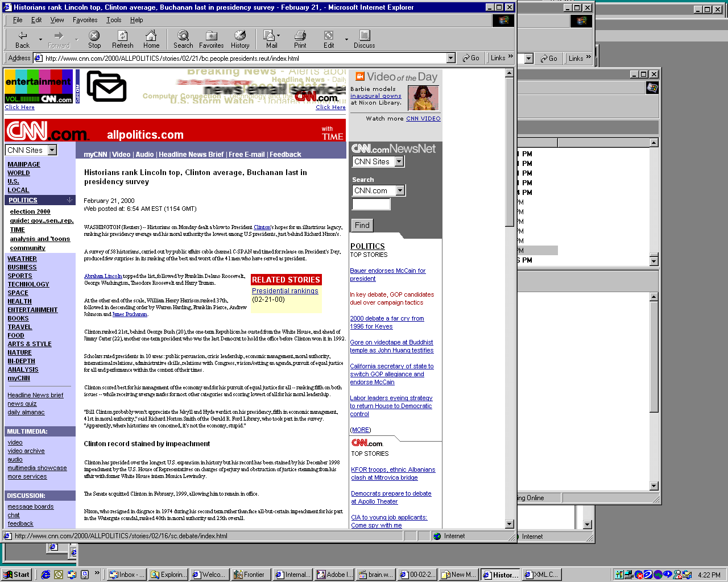Open the Favorites menu
The height and width of the screenshot is (582, 728).
(85, 20)
